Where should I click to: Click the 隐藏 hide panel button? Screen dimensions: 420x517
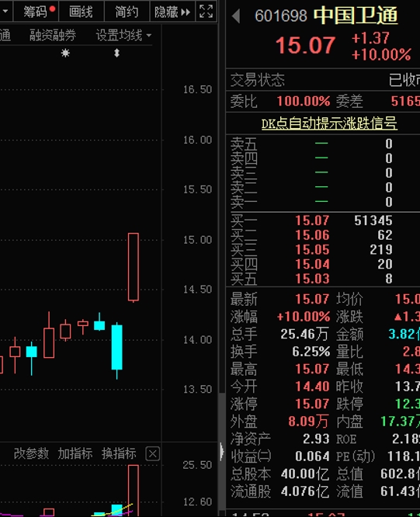tap(172, 12)
